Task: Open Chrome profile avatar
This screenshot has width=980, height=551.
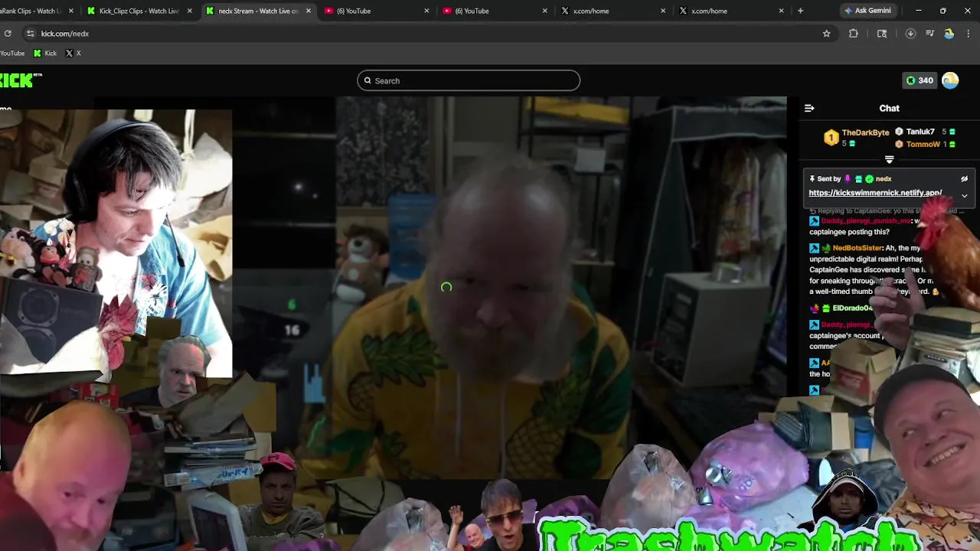Action: (x=949, y=34)
